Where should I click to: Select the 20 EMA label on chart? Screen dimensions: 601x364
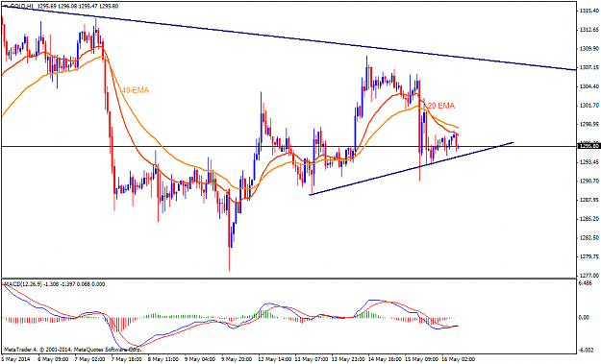click(x=441, y=106)
